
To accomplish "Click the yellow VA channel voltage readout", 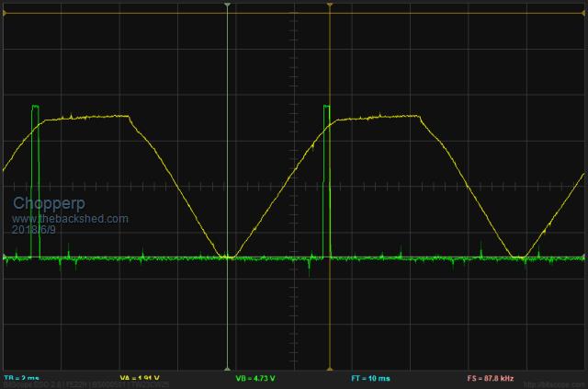I will pos(141,378).
